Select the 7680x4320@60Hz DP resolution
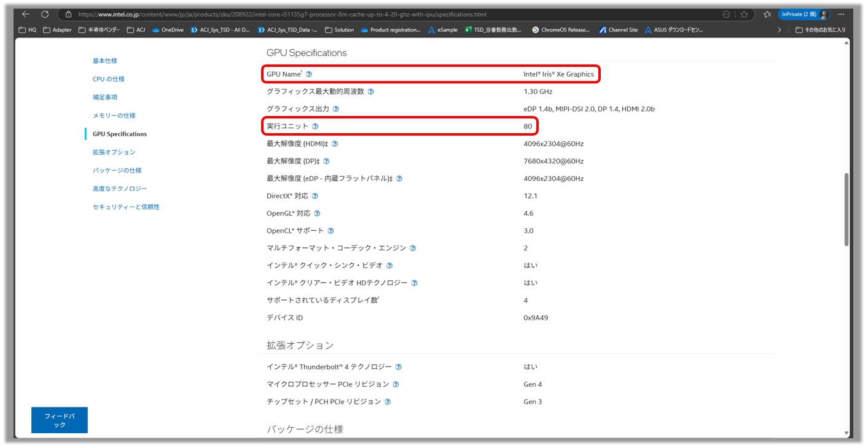This screenshot has width=868, height=448. coord(553,161)
